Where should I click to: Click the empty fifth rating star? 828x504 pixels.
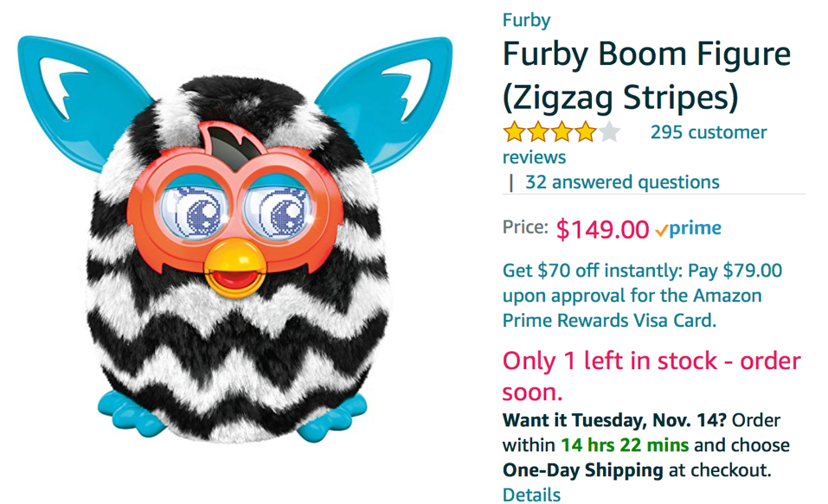tap(609, 132)
